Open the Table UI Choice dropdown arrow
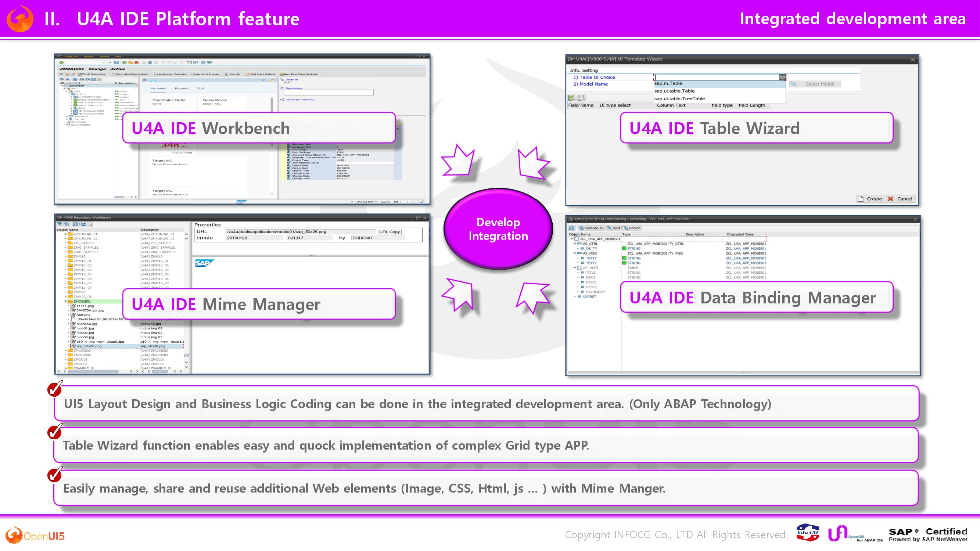Image resolution: width=980 pixels, height=551 pixels. tap(782, 77)
